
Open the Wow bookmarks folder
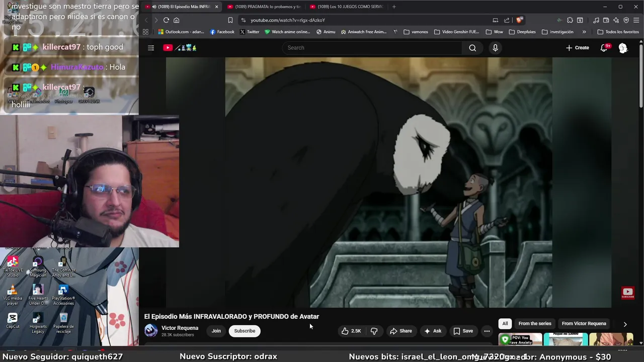(x=494, y=32)
